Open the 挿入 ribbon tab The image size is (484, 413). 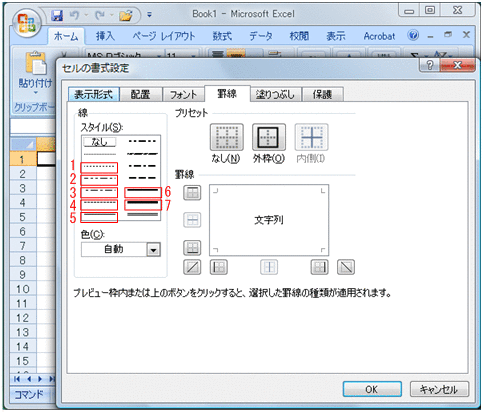[105, 36]
